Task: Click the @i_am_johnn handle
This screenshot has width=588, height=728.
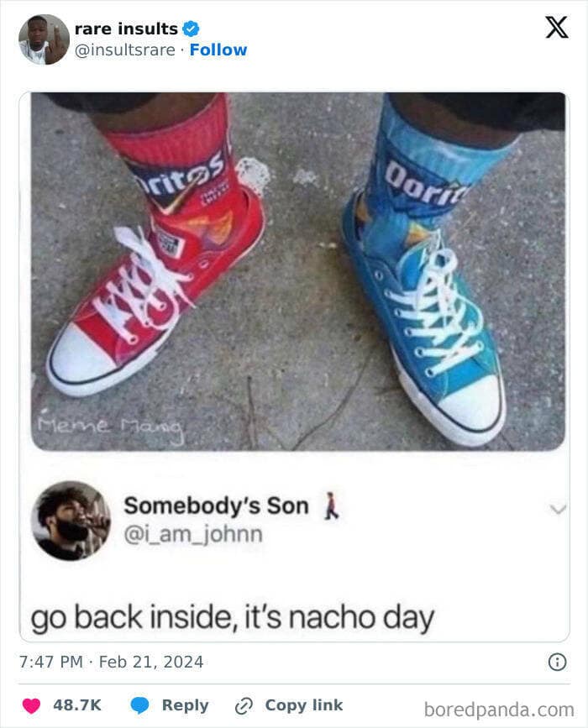Action: pos(192,534)
